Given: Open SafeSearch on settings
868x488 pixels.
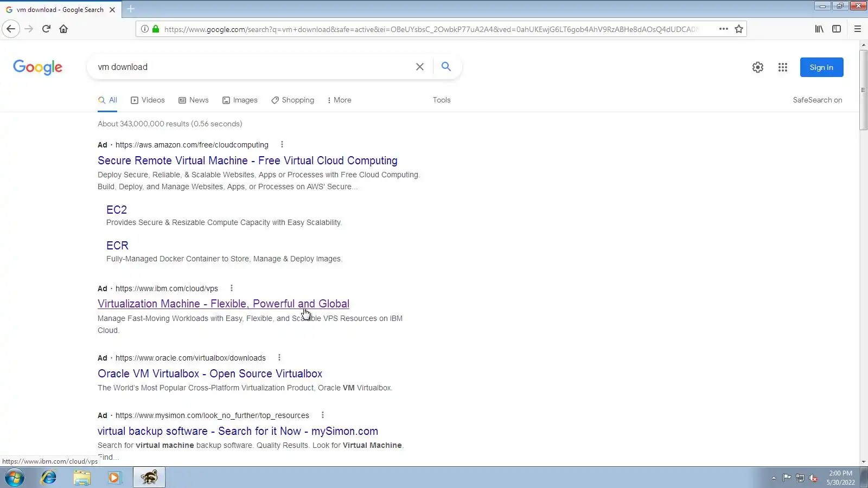Looking at the screenshot, I should click(818, 100).
